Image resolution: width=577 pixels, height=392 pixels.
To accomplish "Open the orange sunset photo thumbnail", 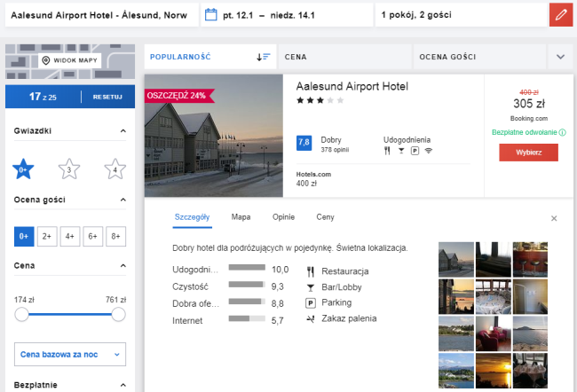I will [493, 371].
